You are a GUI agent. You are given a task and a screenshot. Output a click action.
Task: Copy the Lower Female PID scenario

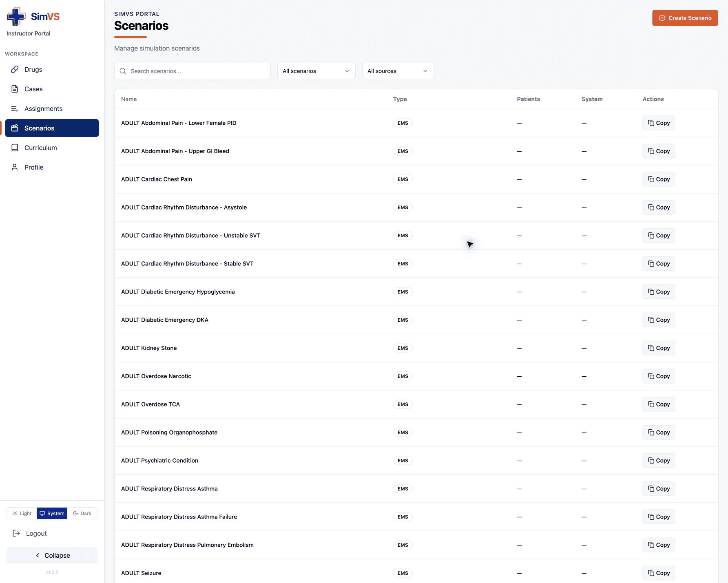(x=659, y=123)
